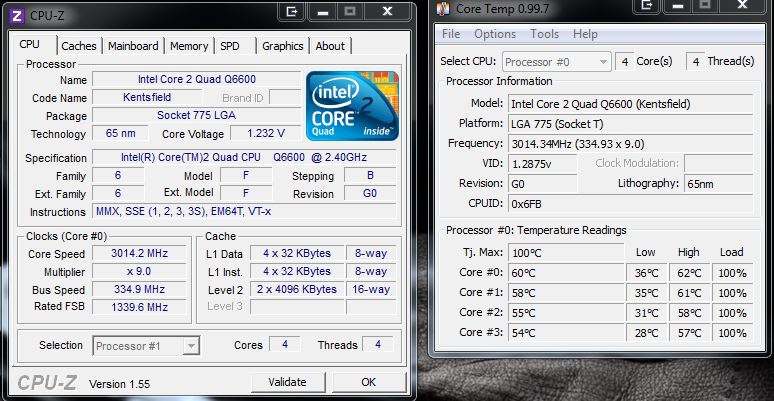Click the Core #1 temperature 58°C
The height and width of the screenshot is (401, 774).
point(566,293)
